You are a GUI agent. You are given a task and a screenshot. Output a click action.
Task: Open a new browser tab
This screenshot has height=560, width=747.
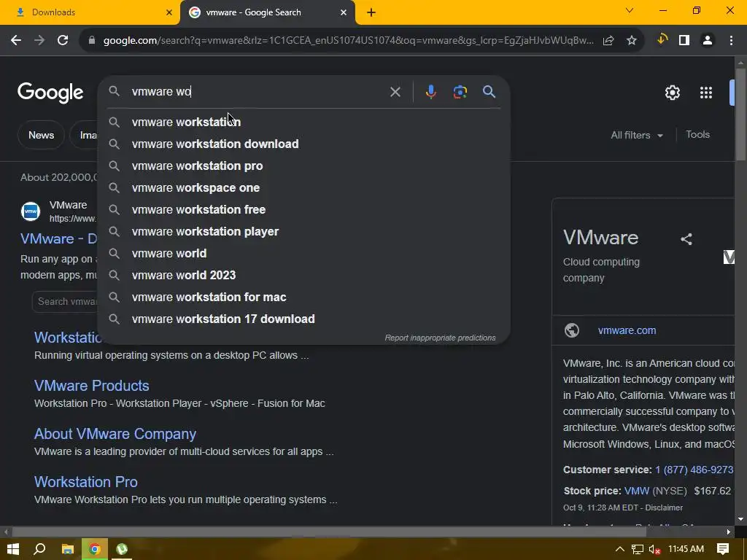371,13
